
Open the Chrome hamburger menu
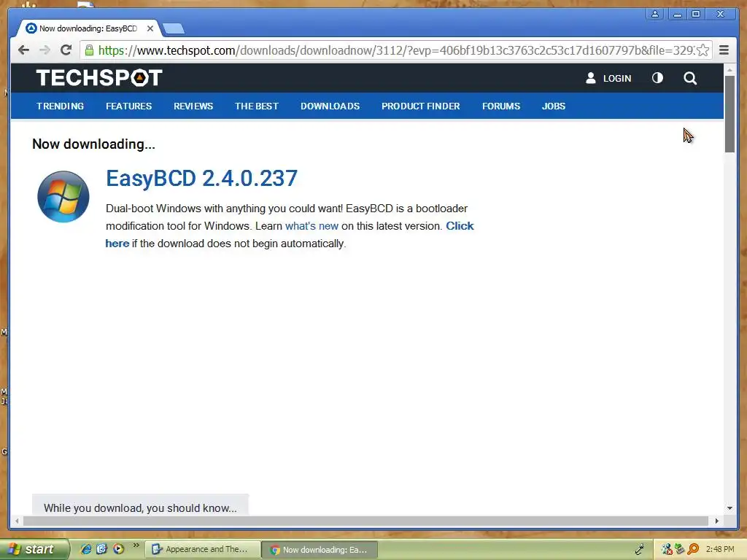tap(724, 50)
